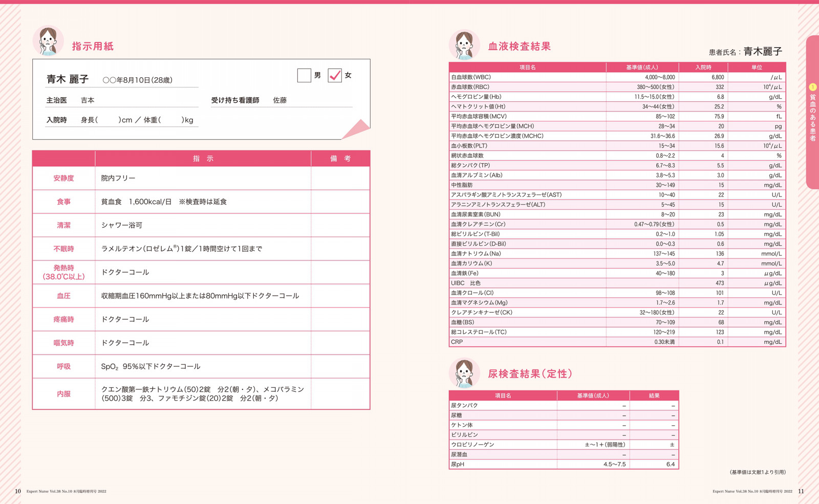Click the 総タンパク(TP) value 5.5

pos(720,165)
